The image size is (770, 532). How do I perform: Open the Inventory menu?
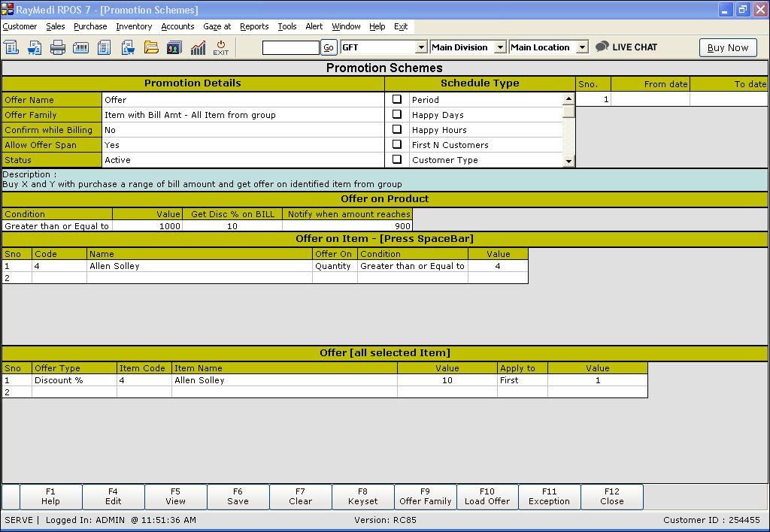click(x=134, y=26)
